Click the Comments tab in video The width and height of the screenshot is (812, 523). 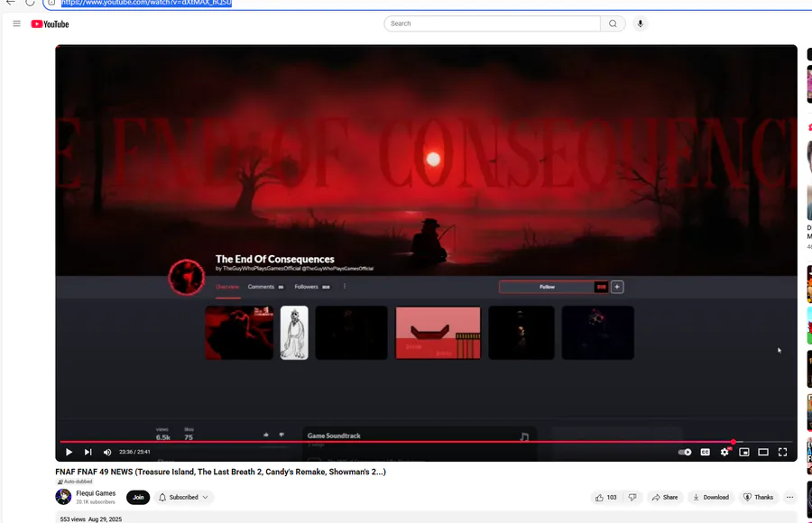tap(265, 287)
